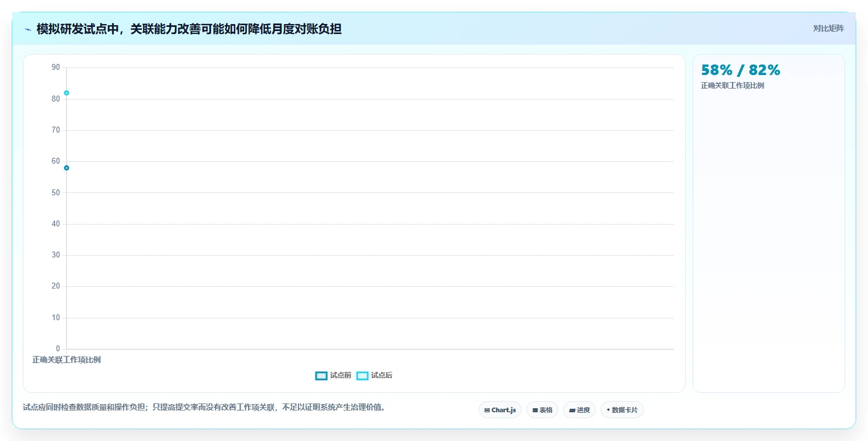The height and width of the screenshot is (441, 868).
Task: Open the 数据卡片 chip
Action: click(622, 410)
